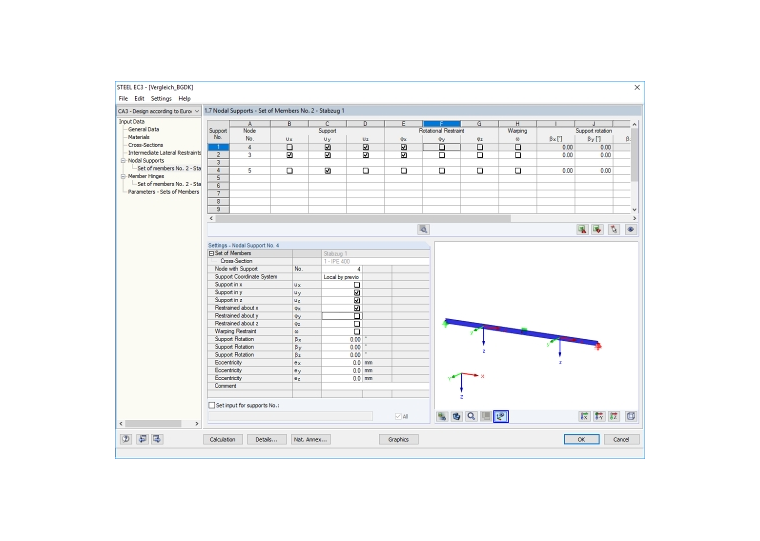760x541 pixels.
Task: Click the table's vertical scrollbar down arrow
Action: click(x=634, y=209)
